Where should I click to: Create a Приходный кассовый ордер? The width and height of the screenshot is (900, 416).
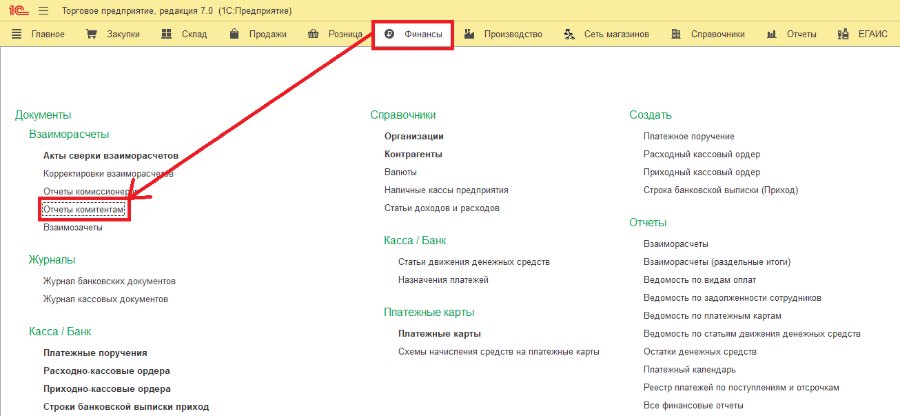click(x=702, y=172)
